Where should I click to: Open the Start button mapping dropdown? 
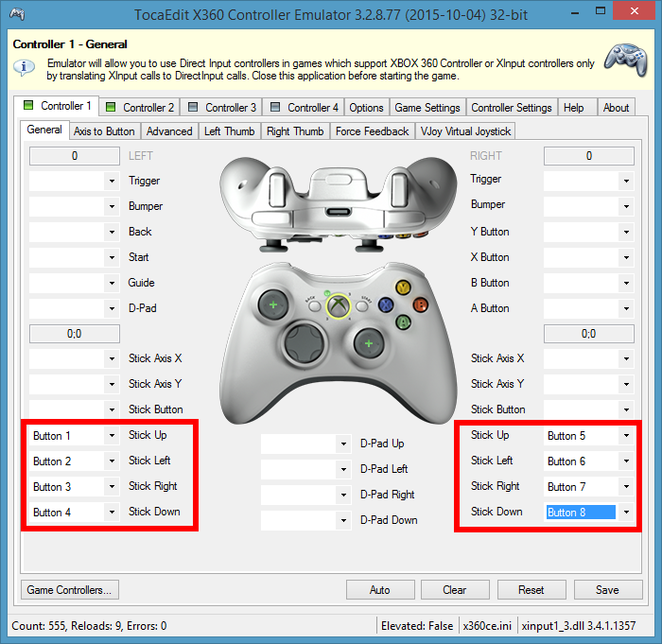pyautogui.click(x=112, y=257)
